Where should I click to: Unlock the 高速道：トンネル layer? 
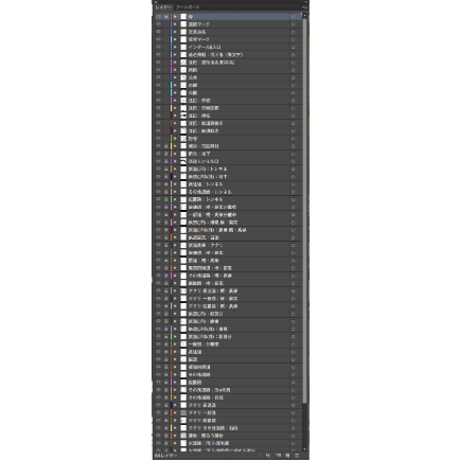(166, 184)
